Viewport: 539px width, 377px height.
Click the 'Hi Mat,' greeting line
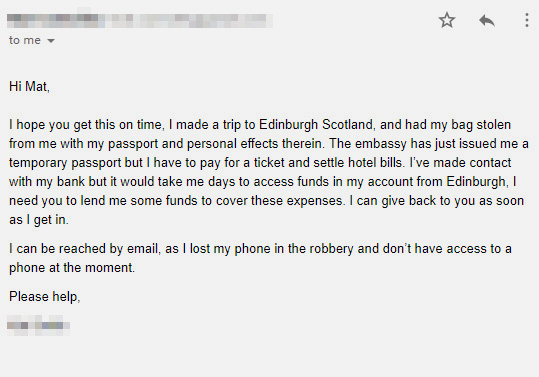coord(29,86)
